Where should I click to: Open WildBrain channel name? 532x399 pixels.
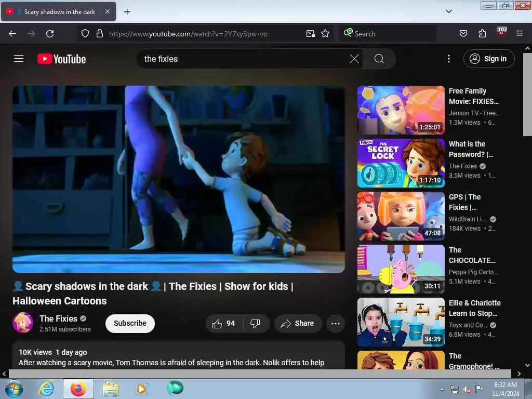click(468, 219)
